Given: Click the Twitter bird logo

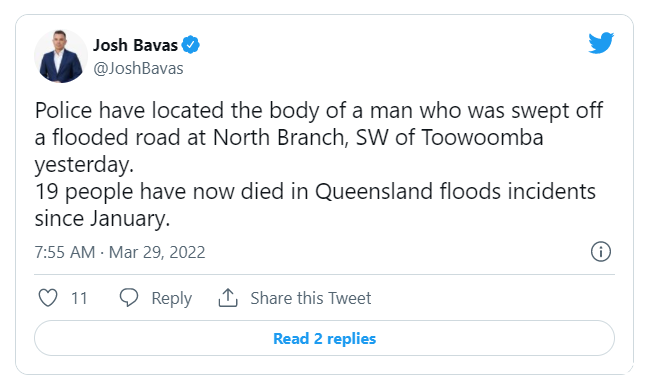Looking at the screenshot, I should [x=601, y=43].
